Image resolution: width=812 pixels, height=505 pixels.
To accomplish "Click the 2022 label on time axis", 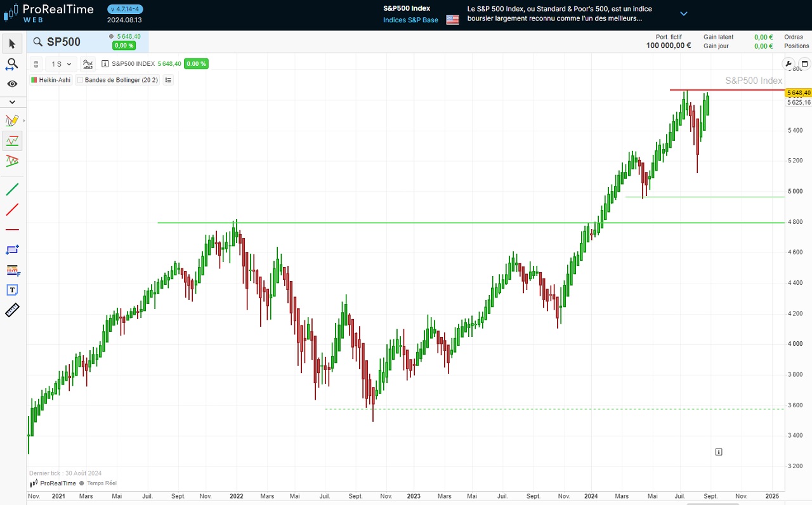I will [x=237, y=496].
